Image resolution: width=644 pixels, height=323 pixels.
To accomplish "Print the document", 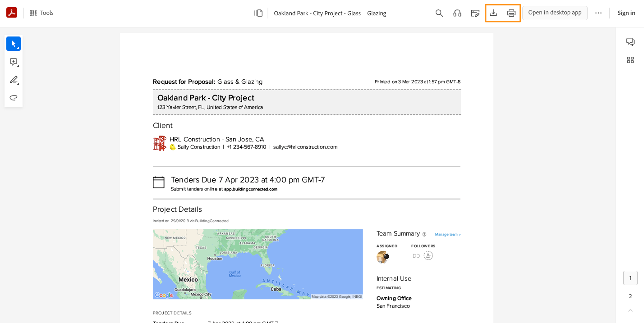I will click(x=511, y=13).
